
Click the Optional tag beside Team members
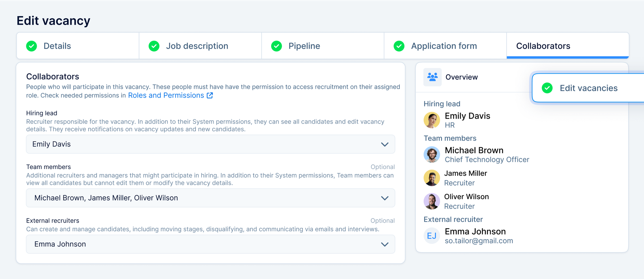click(x=383, y=167)
